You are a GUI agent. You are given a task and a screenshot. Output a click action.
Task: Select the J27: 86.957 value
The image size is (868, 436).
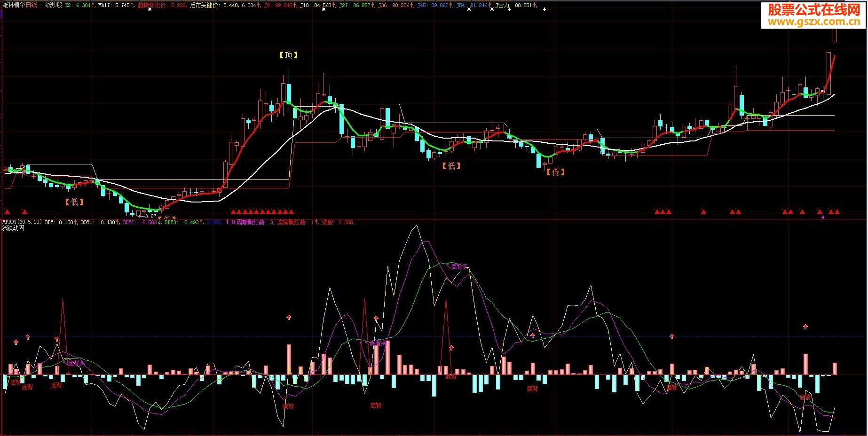pos(354,5)
